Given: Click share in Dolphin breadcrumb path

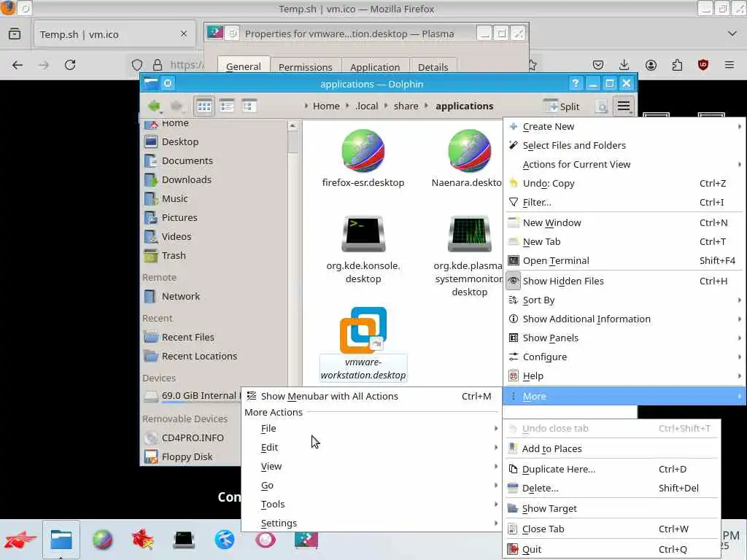Looking at the screenshot, I should point(406,106).
